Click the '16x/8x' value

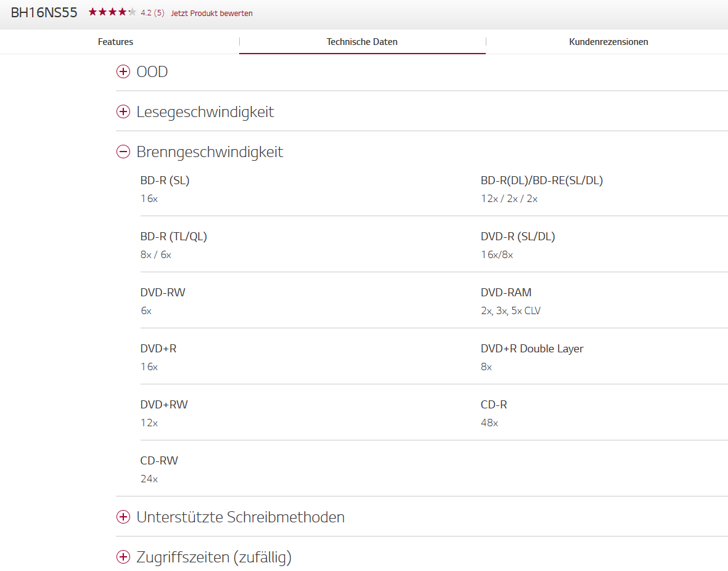point(497,254)
